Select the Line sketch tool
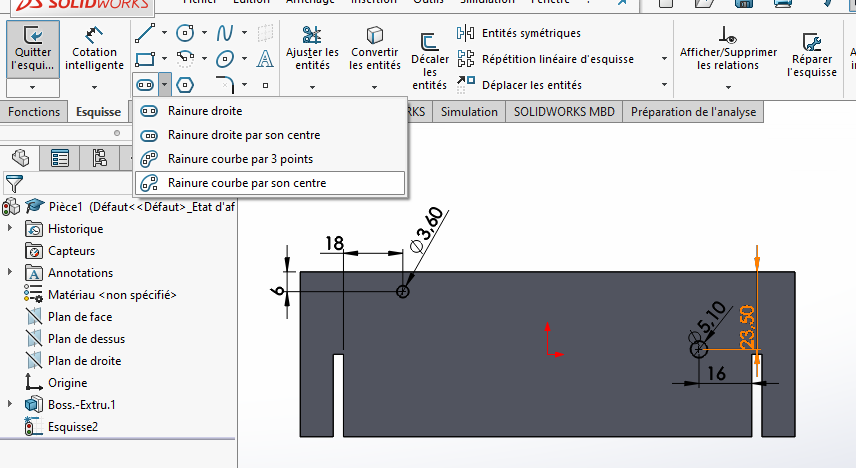The image size is (856, 468). pyautogui.click(x=144, y=33)
